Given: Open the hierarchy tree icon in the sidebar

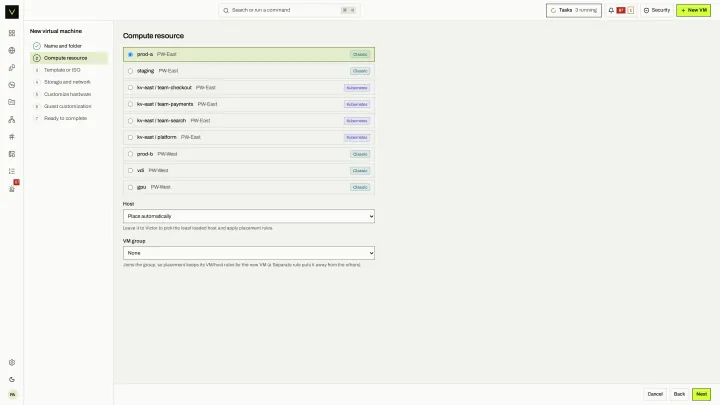Looking at the screenshot, I should pyautogui.click(x=12, y=119).
